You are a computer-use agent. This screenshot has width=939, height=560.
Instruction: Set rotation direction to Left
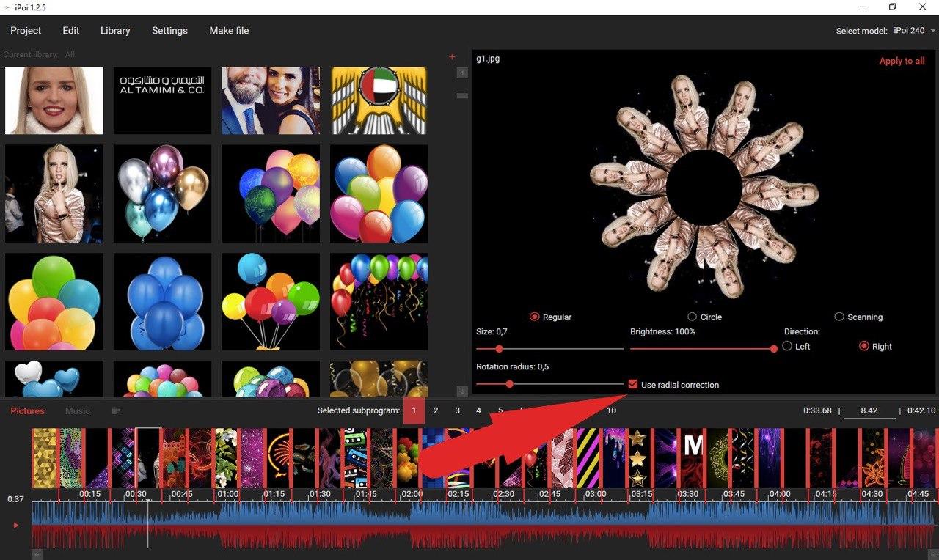point(787,346)
